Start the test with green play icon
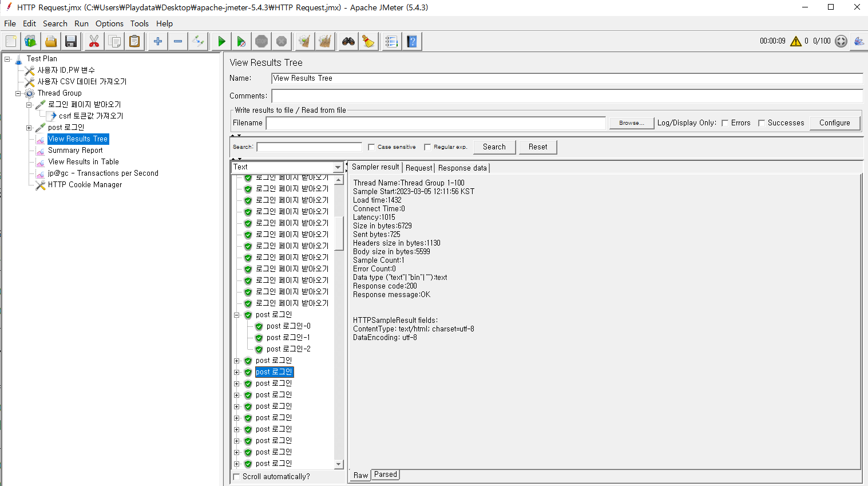The image size is (868, 486). tap(221, 41)
